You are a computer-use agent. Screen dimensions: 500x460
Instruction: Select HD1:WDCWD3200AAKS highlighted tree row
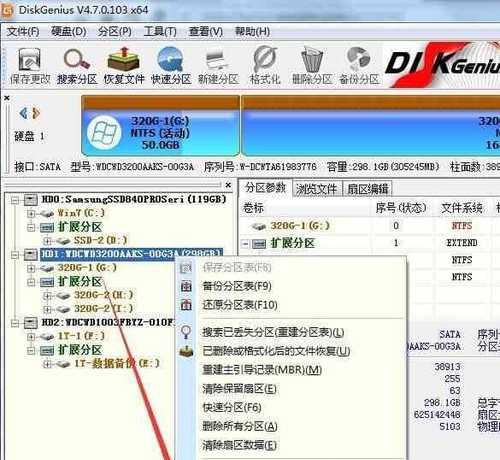tap(131, 254)
